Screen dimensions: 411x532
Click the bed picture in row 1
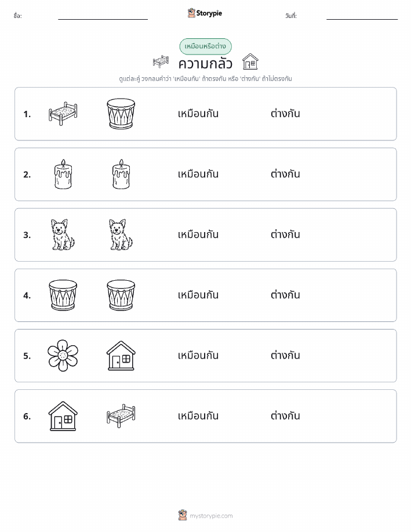click(x=63, y=114)
